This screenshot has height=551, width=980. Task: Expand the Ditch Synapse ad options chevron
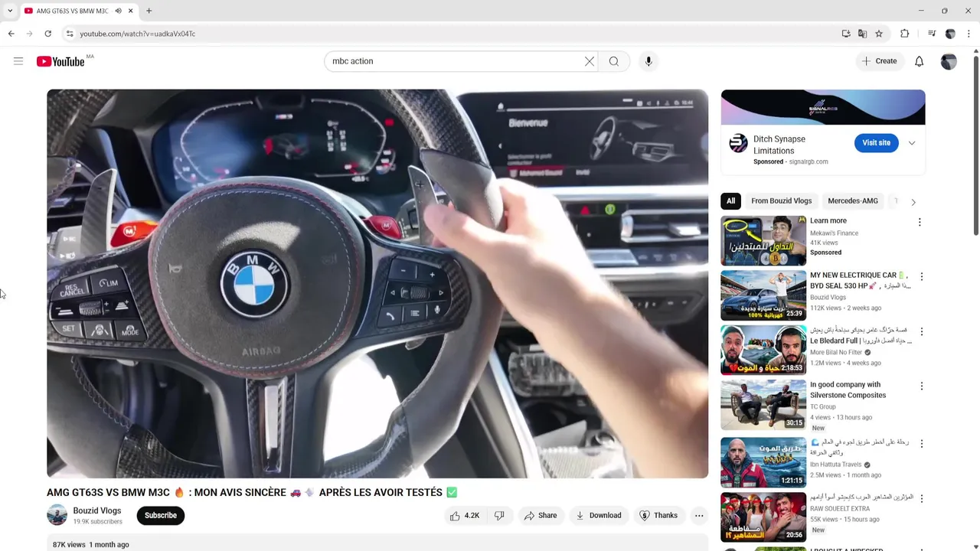911,143
